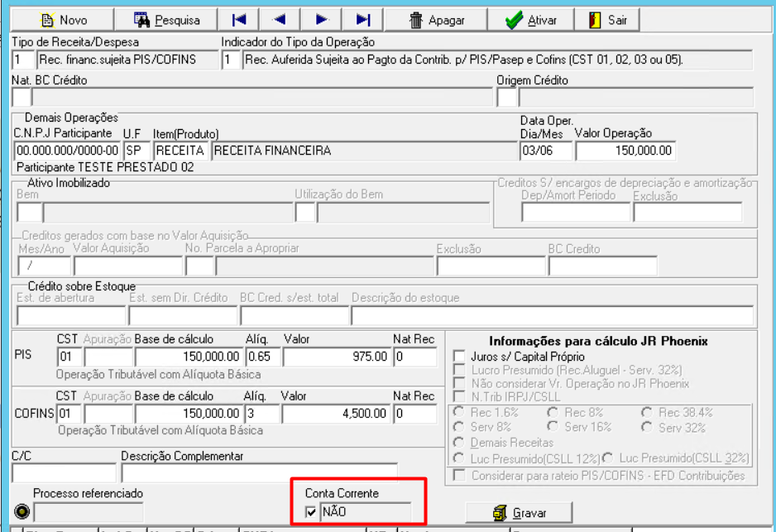Toggle the Conta Corrente checkbox
The image size is (776, 532).
pyautogui.click(x=311, y=511)
